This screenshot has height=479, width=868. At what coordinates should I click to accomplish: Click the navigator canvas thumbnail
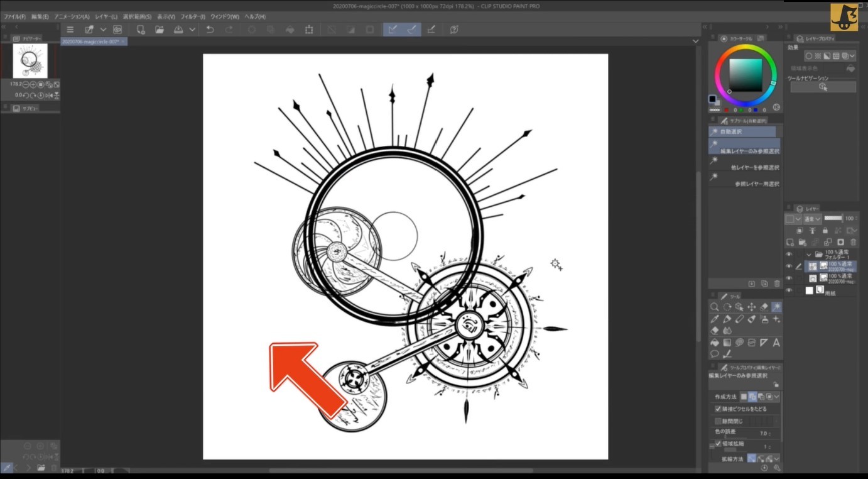click(30, 61)
